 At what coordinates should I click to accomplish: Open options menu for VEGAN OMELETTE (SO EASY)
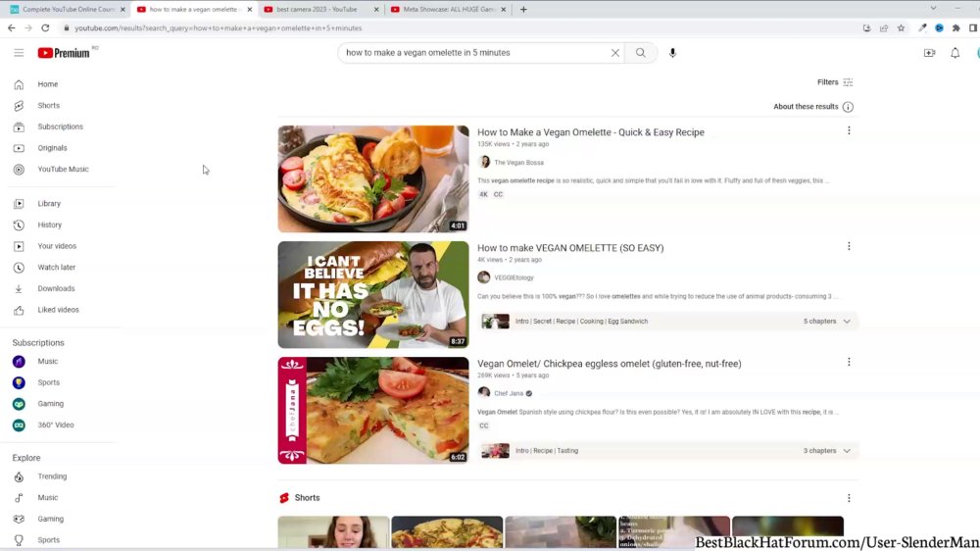(849, 246)
